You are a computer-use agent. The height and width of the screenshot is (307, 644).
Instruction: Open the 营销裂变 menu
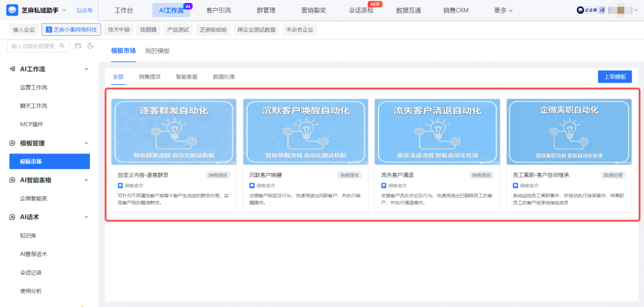tap(313, 10)
